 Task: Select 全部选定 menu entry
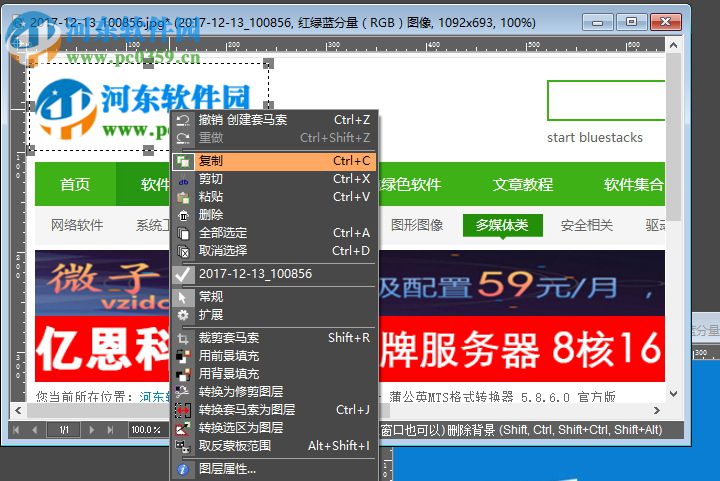(x=274, y=233)
